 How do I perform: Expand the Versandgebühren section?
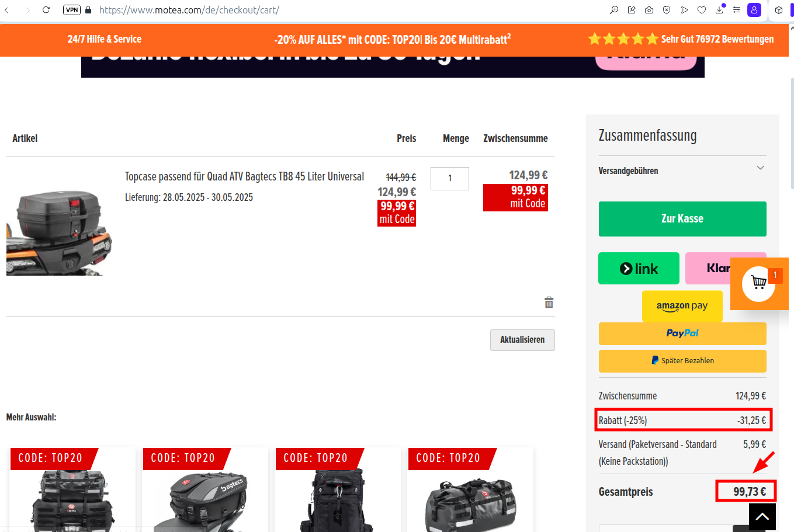760,168
